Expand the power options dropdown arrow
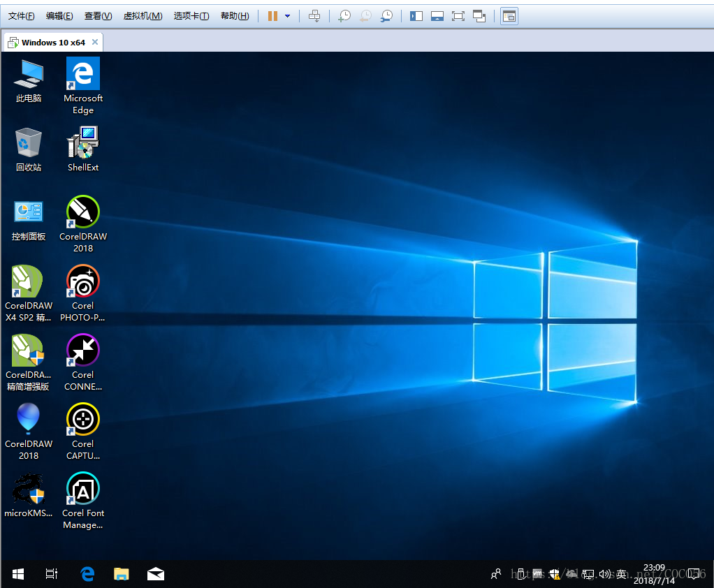 click(x=287, y=16)
